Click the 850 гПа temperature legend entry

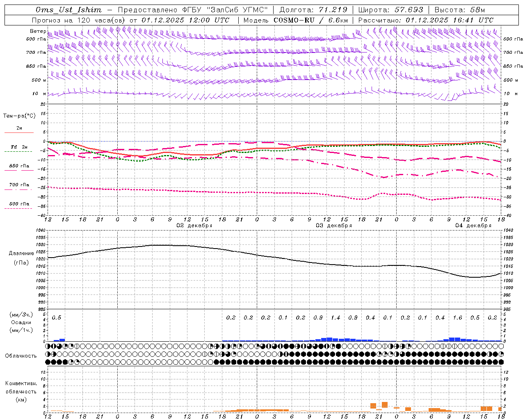(19, 166)
